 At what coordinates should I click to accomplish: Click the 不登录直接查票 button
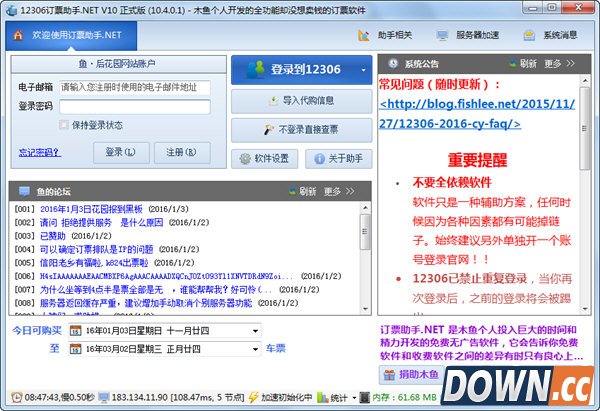(x=302, y=130)
